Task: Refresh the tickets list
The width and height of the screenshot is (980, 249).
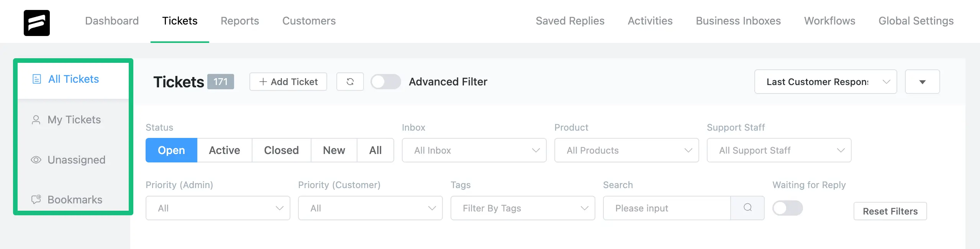Action: click(350, 82)
